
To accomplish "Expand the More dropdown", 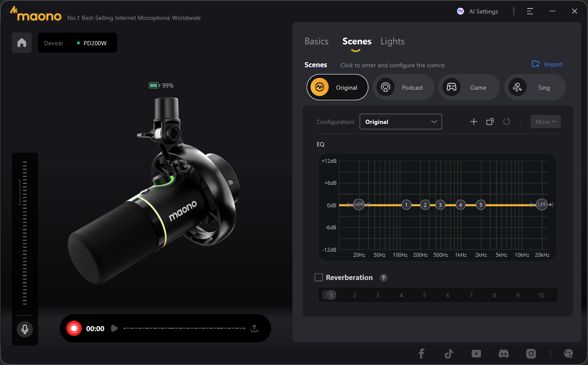I will pyautogui.click(x=546, y=122).
